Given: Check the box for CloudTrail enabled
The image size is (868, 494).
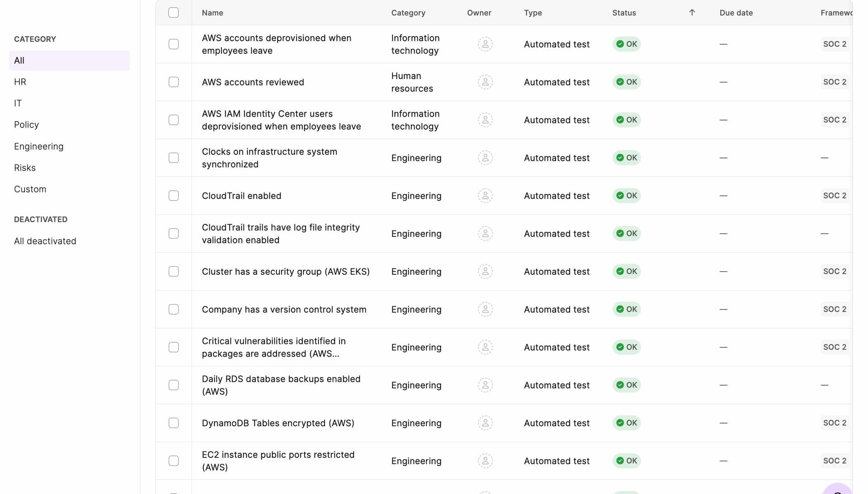Looking at the screenshot, I should click(x=174, y=196).
